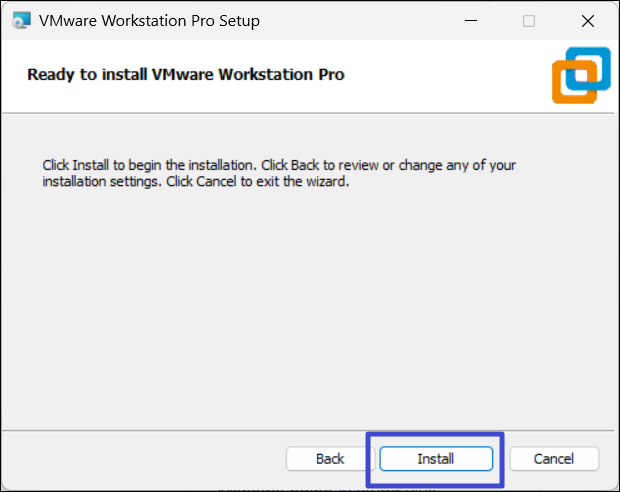Viewport: 620px width, 492px height.
Task: Click the empty footer area left of Back
Action: tap(140, 459)
